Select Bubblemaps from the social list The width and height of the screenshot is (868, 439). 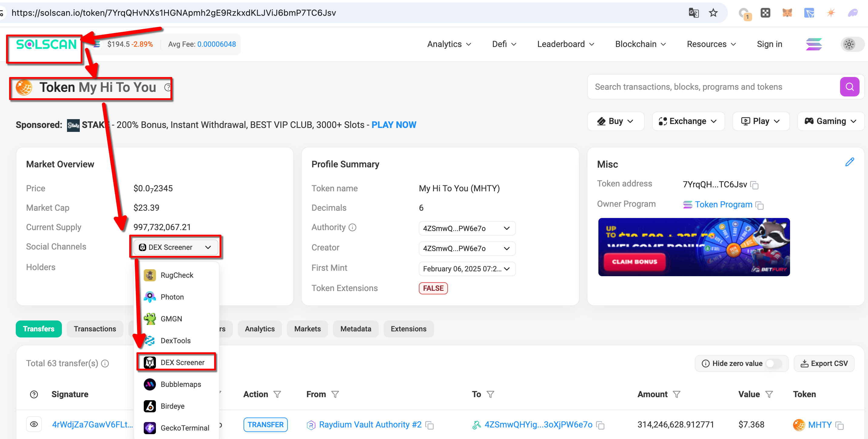tap(181, 384)
